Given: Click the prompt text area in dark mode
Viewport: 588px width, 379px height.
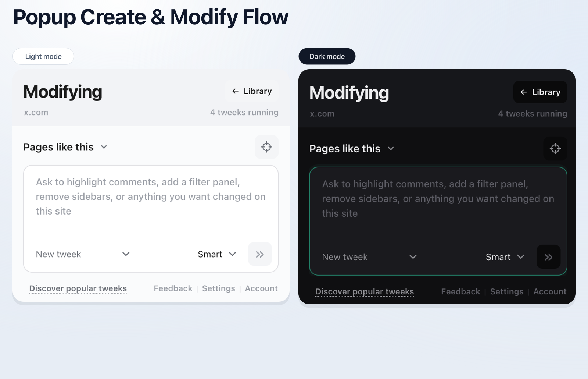Looking at the screenshot, I should [437, 206].
